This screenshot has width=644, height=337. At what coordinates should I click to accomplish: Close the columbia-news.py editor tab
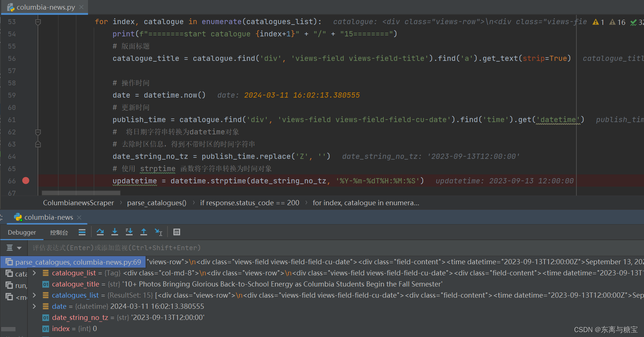coord(81,7)
